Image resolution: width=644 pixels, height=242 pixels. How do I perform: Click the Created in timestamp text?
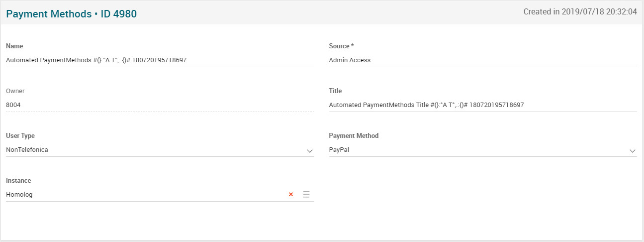coord(580,12)
